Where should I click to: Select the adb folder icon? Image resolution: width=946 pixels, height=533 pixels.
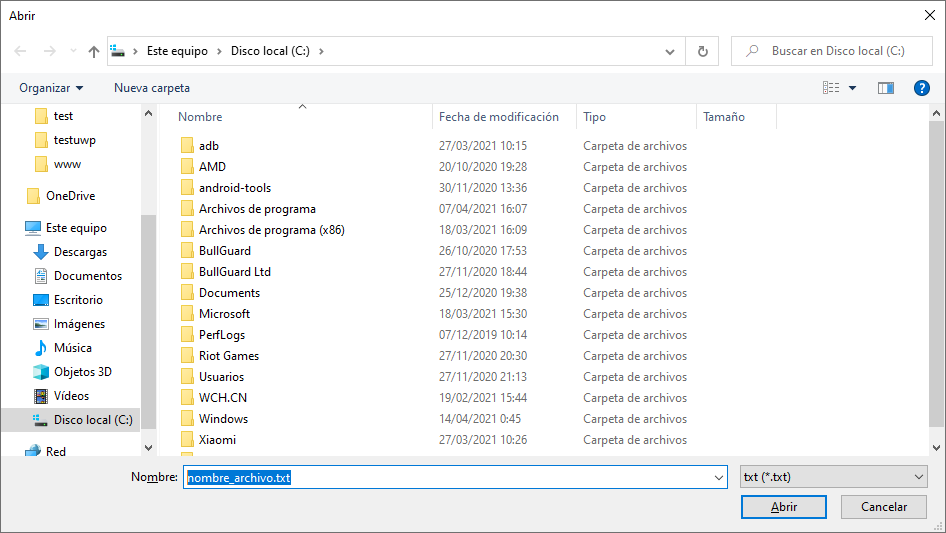point(188,145)
